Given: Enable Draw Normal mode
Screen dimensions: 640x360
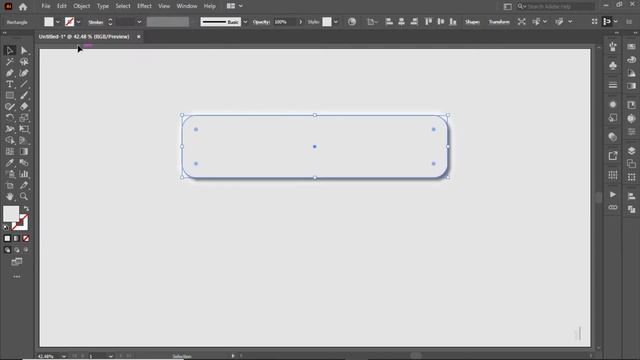Looking at the screenshot, I should 7,250.
